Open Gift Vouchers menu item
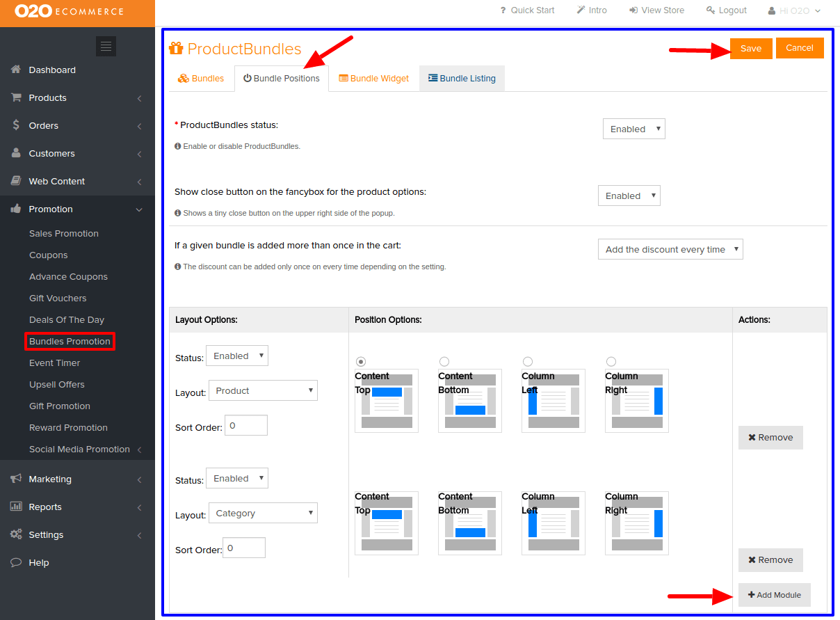The height and width of the screenshot is (620, 840). coord(58,298)
